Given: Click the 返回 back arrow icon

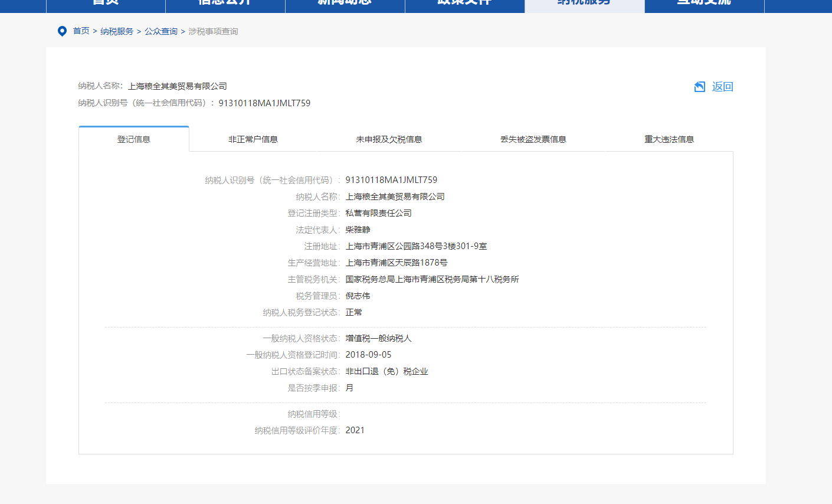Looking at the screenshot, I should pyautogui.click(x=700, y=87).
